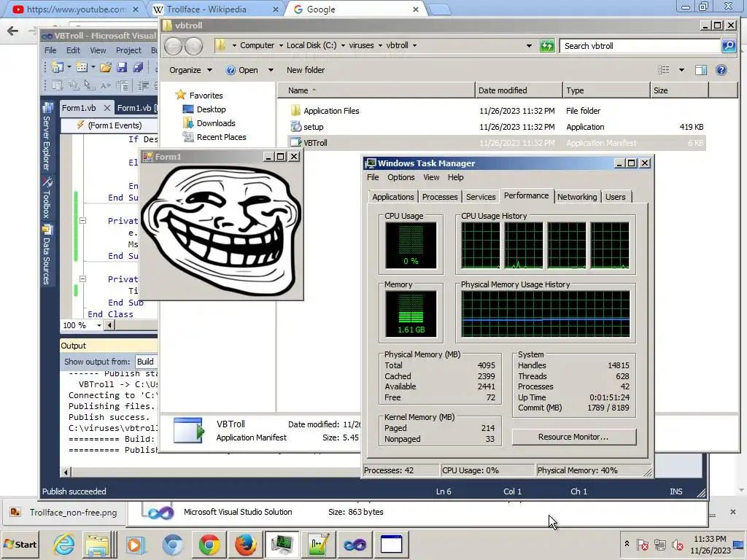747x560 pixels.
Task: Switch to the Trollface - Wikipedia browser tab
Action: pyautogui.click(x=216, y=9)
